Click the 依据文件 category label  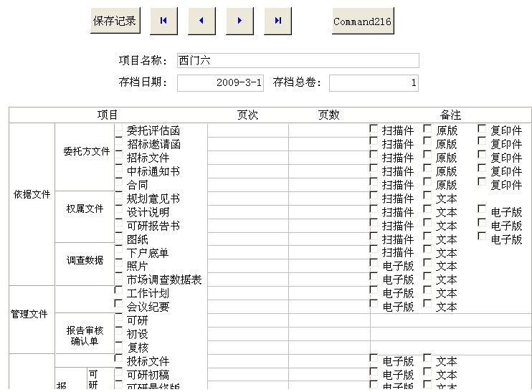pos(32,194)
